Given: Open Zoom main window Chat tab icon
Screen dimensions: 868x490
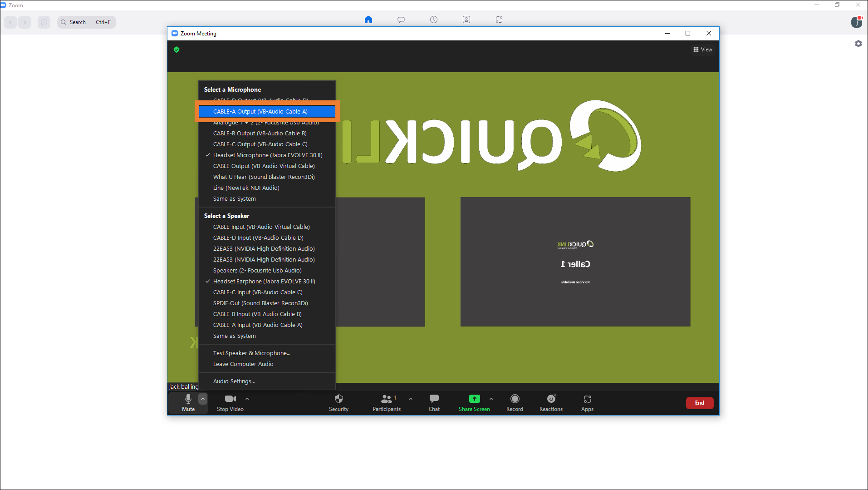Looking at the screenshot, I should [401, 20].
